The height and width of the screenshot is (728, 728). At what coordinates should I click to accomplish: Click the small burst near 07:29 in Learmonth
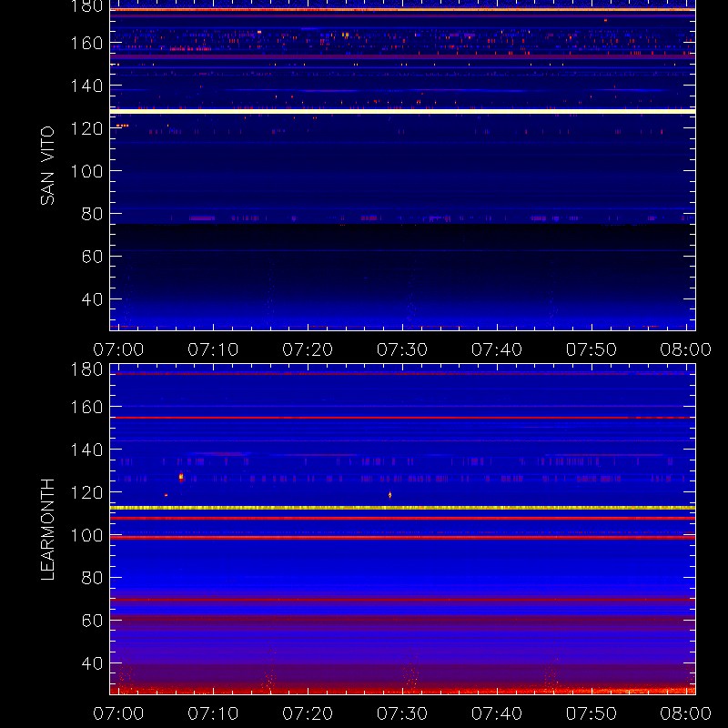(390, 495)
